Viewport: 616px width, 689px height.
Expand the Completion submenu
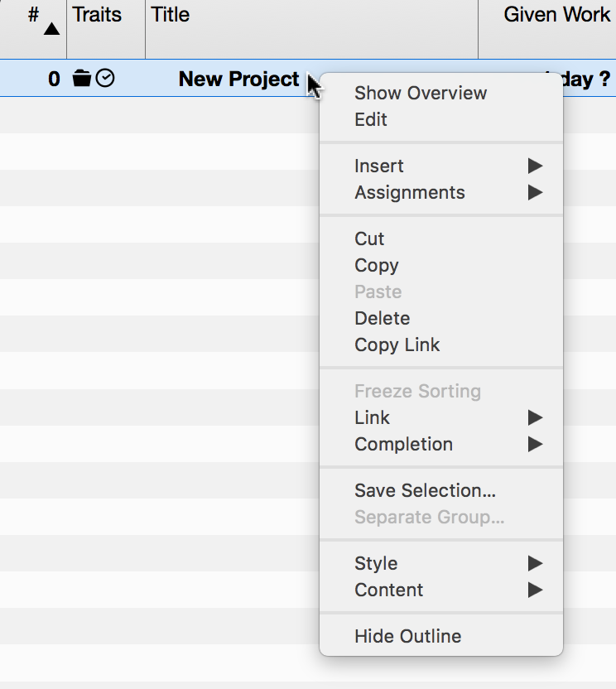[x=441, y=444]
